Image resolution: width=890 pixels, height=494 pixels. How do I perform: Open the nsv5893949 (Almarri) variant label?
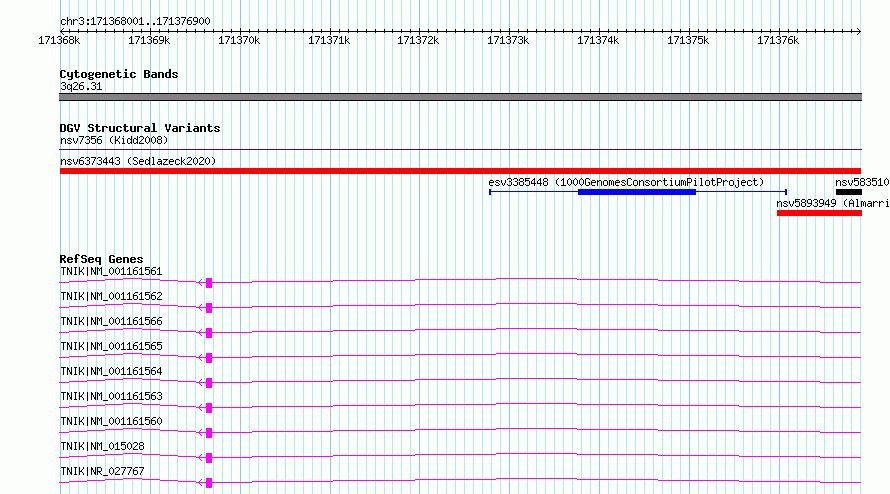(833, 203)
